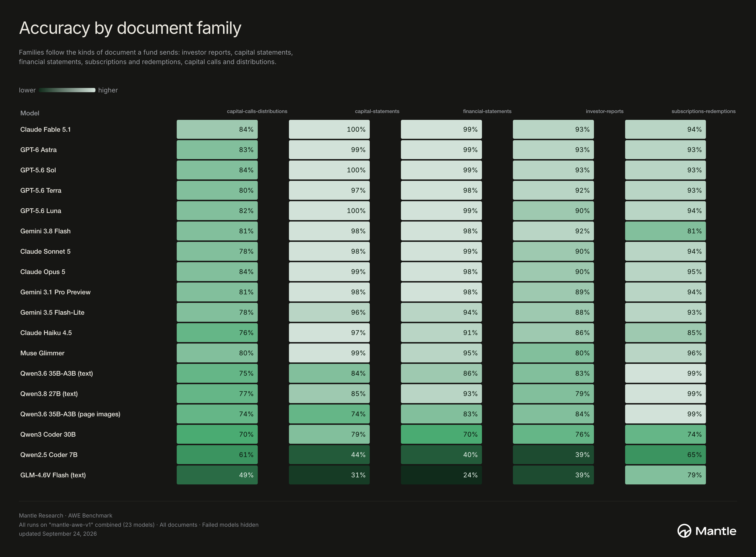Click Muse Glimmer investor-reports 80% cell
Screen dimensions: 756x557
click(553, 353)
